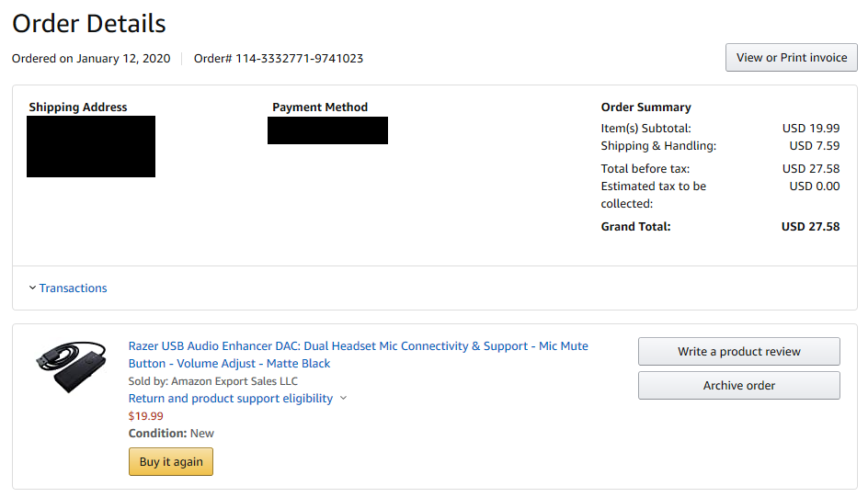The image size is (868, 497).
Task: Select the Archive order button
Action: (x=739, y=385)
